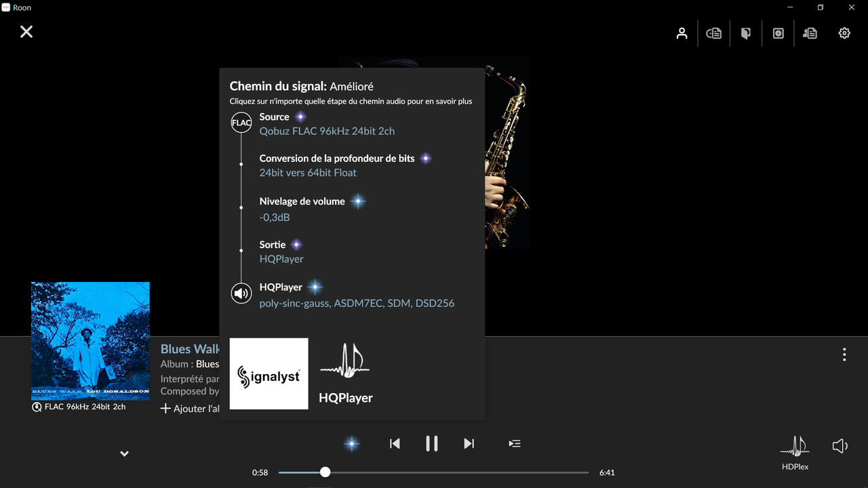Click HQPlayer output value under Sortie
Image resolution: width=868 pixels, height=488 pixels.
[281, 259]
